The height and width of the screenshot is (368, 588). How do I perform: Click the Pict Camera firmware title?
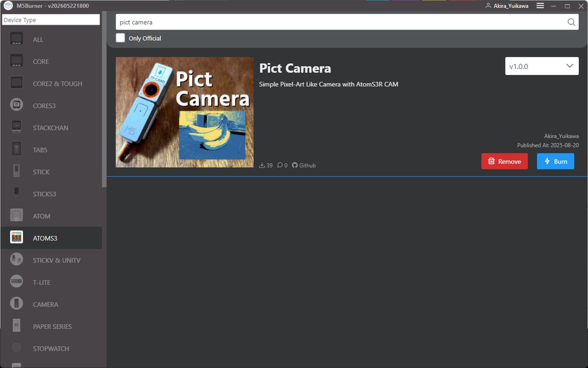point(295,68)
